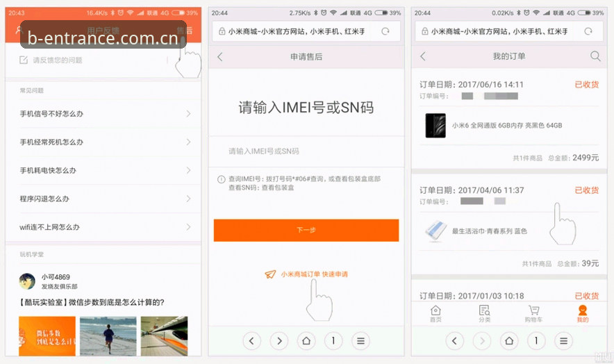Viewport: 614px width, 364px height.
Task: Open browser menu on 申请售后 screen
Action: (x=360, y=341)
